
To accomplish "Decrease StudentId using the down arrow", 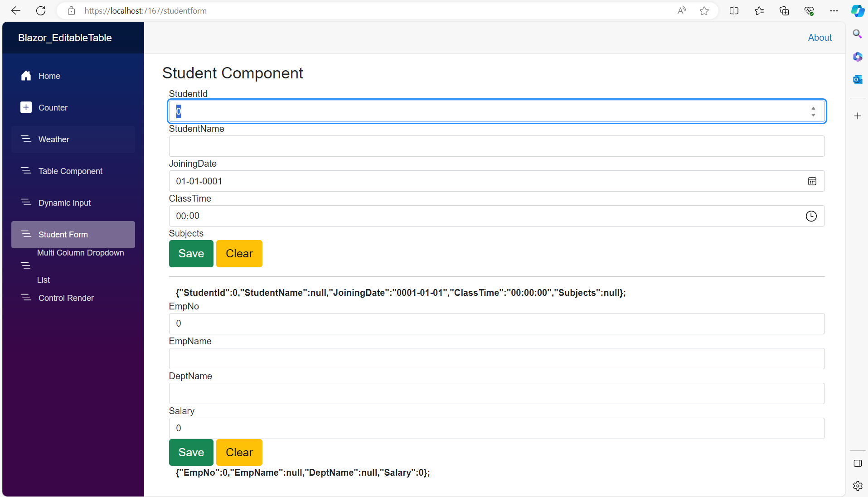I will (813, 115).
